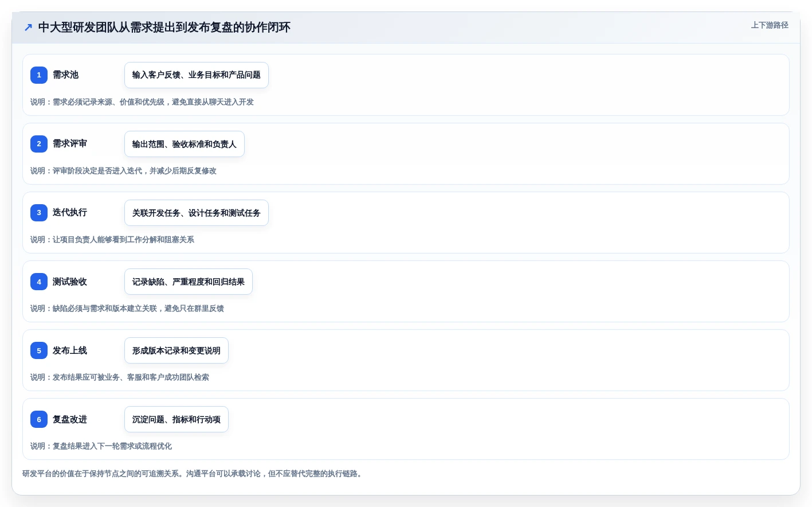
Task: Click the note about 复盘结果进入下一轮需求
Action: tap(101, 446)
